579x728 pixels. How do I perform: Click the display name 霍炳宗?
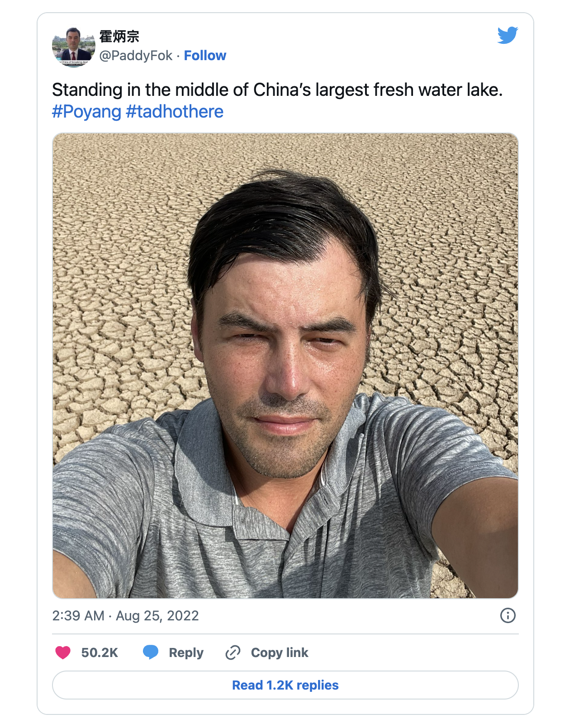click(x=119, y=37)
